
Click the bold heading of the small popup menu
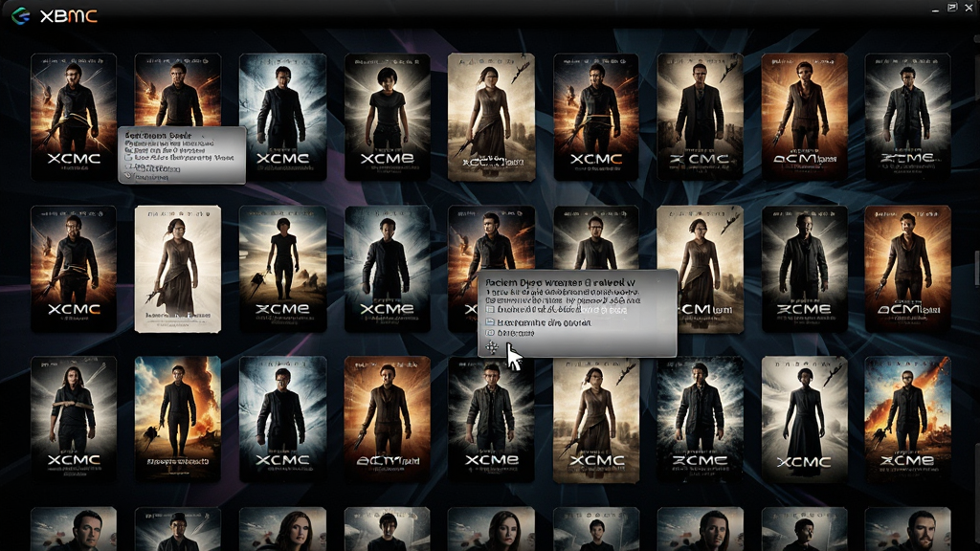(x=158, y=135)
